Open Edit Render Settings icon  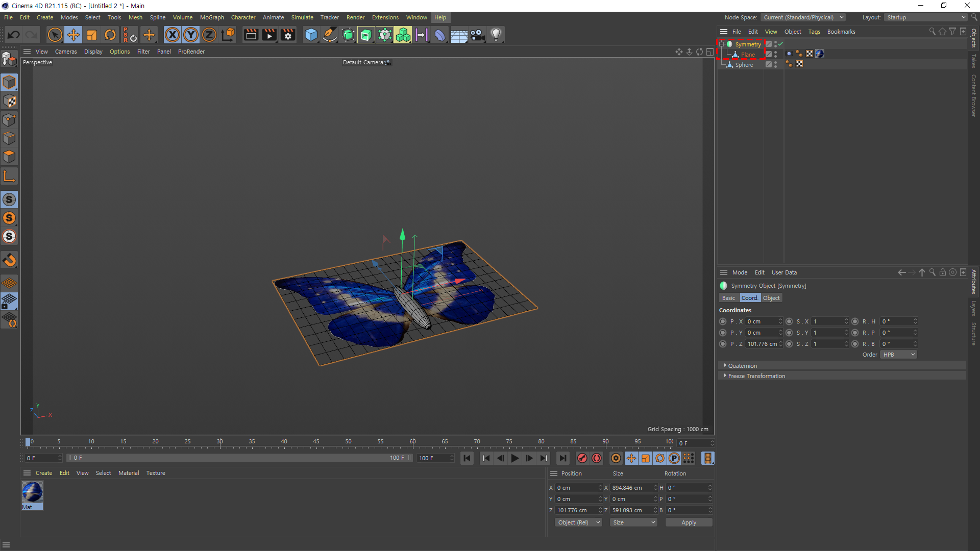coord(288,35)
